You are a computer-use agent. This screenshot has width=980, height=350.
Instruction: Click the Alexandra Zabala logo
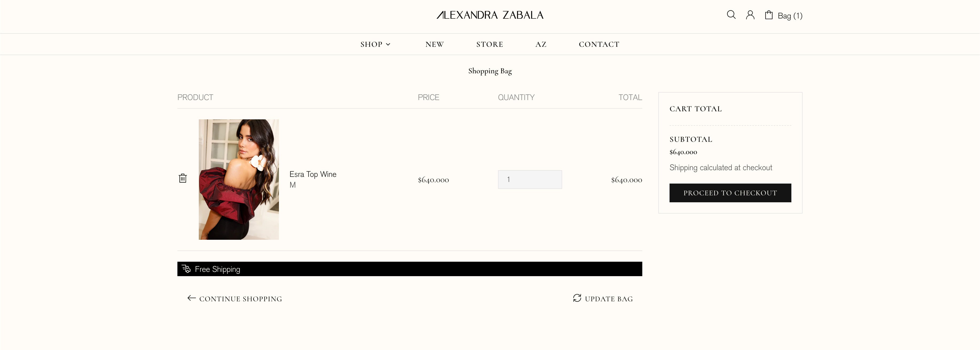[490, 15]
